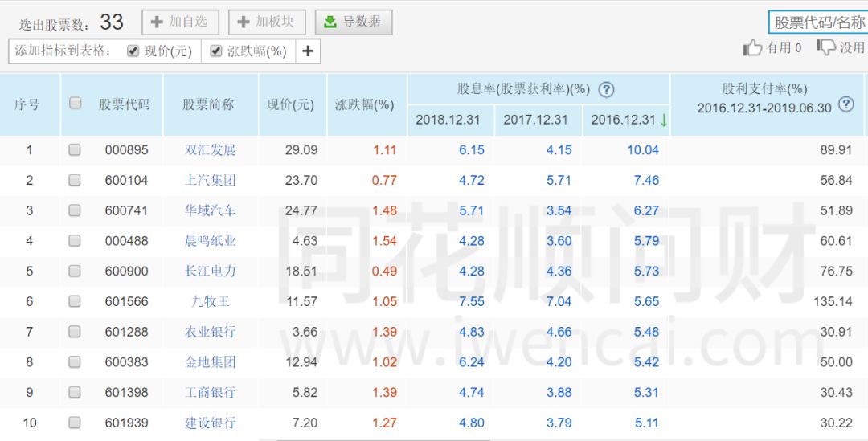Click the 加自选 add-to-watchlist button
The image size is (868, 441).
pyautogui.click(x=181, y=22)
